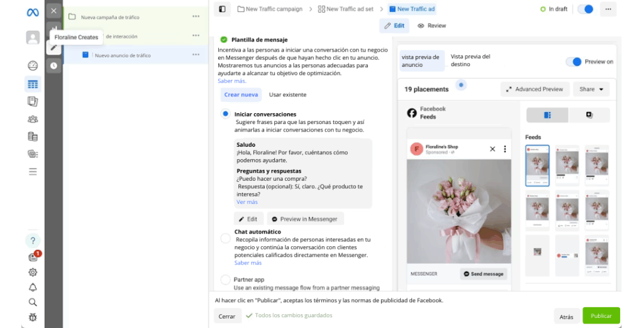Open the more options menu at top right
The width and height of the screenshot is (644, 328).
[608, 9]
